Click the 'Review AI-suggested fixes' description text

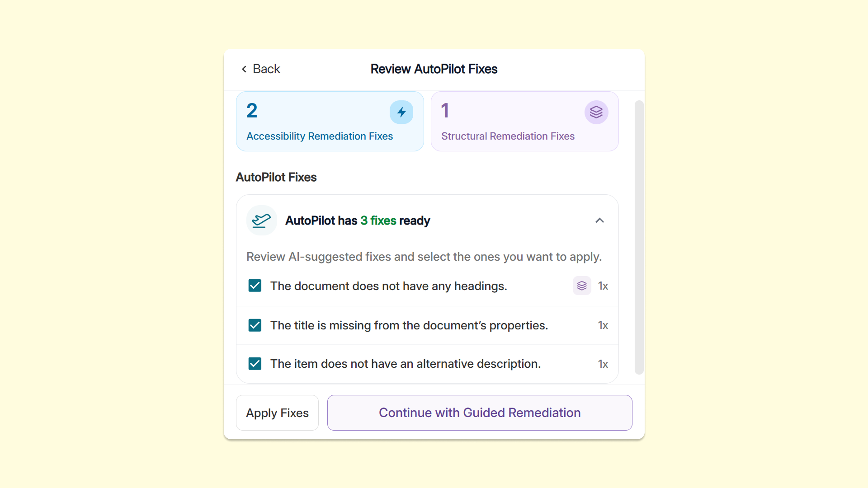pyautogui.click(x=424, y=257)
